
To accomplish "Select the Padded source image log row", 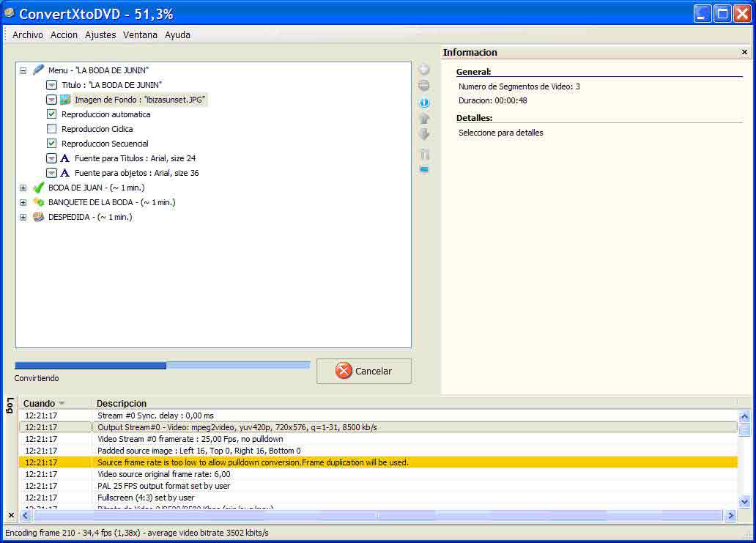I will (x=378, y=451).
